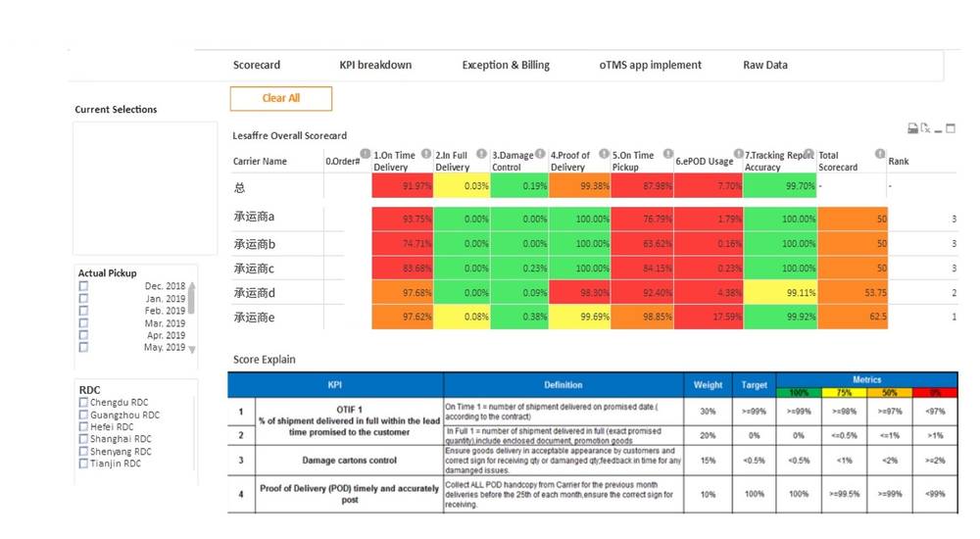980x539 pixels.
Task: Export scorecard using the Excel icon
Action: [x=925, y=128]
